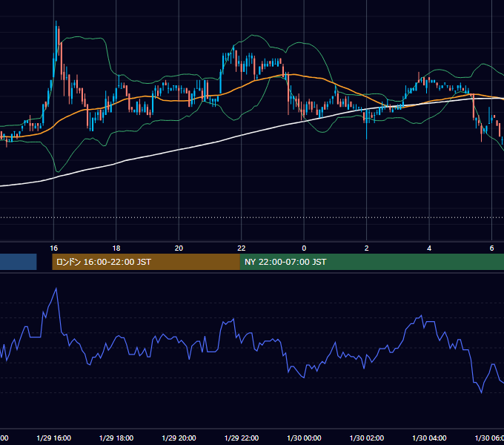
Task: Click the 1/30 02:00 time label
Action: click(x=367, y=438)
